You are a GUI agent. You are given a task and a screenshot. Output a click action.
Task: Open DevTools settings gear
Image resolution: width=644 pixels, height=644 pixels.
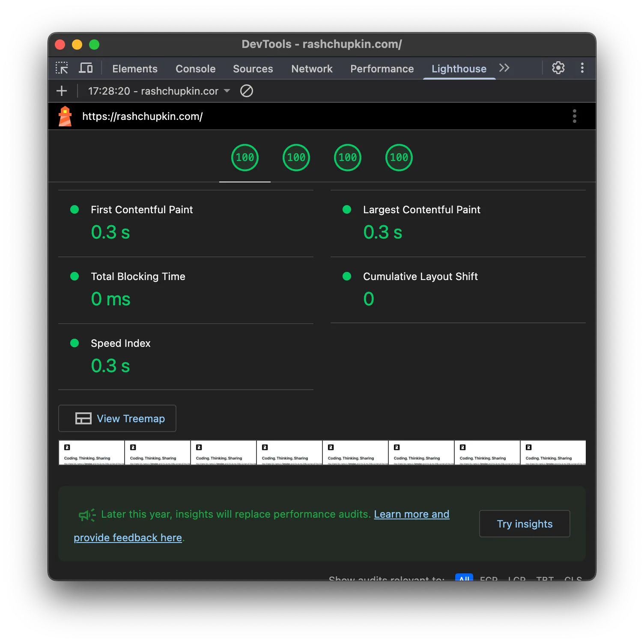pyautogui.click(x=558, y=68)
